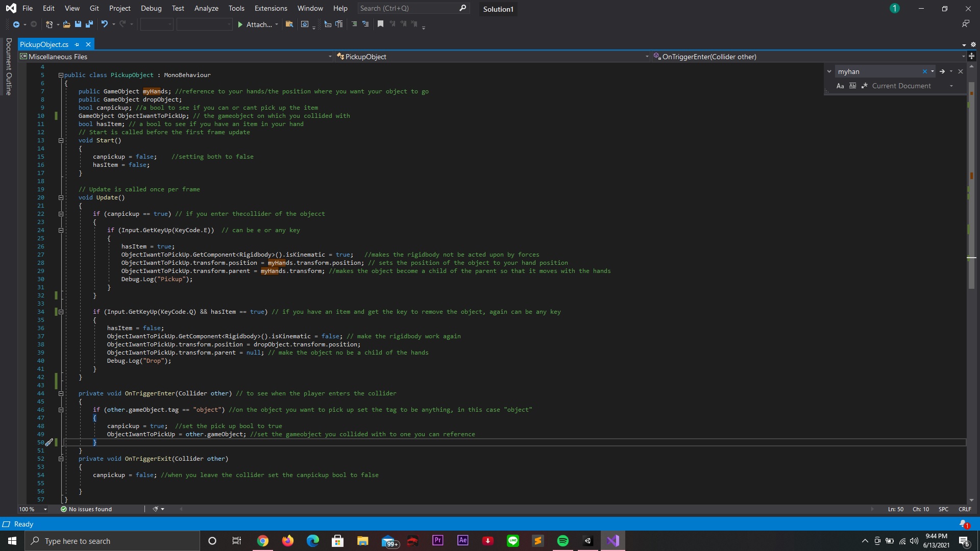Click the New Project toolbar icon
This screenshot has width=980, height=551.
[x=49, y=24]
